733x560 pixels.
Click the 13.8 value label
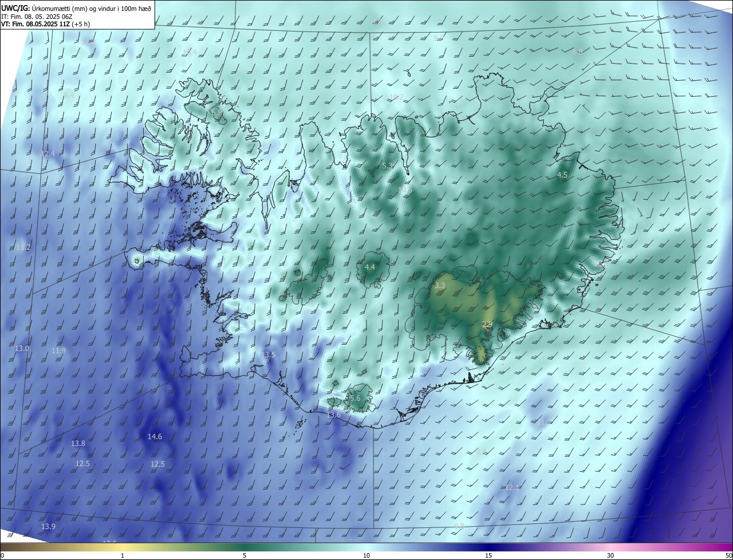point(78,444)
